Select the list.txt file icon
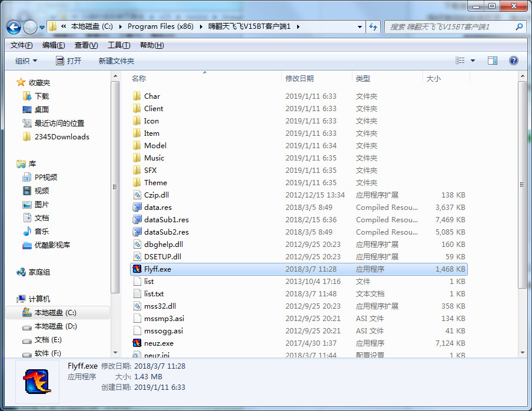 point(137,293)
